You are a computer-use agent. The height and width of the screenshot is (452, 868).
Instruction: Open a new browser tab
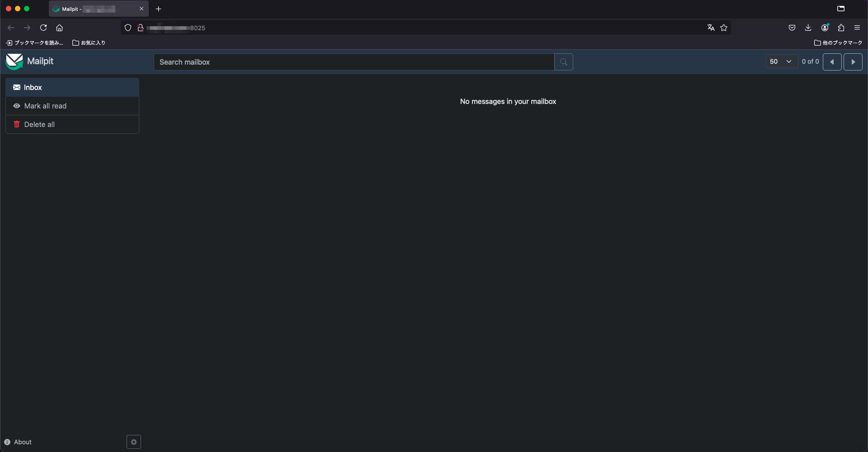[x=158, y=9]
